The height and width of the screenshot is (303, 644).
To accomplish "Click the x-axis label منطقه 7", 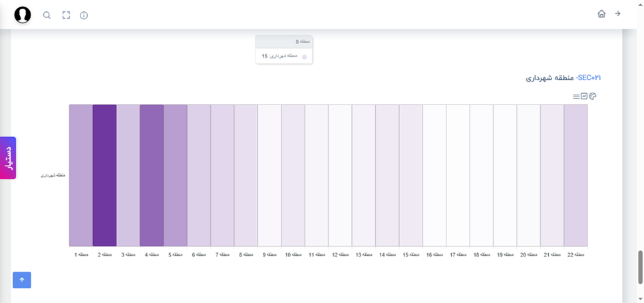I will click(223, 255).
